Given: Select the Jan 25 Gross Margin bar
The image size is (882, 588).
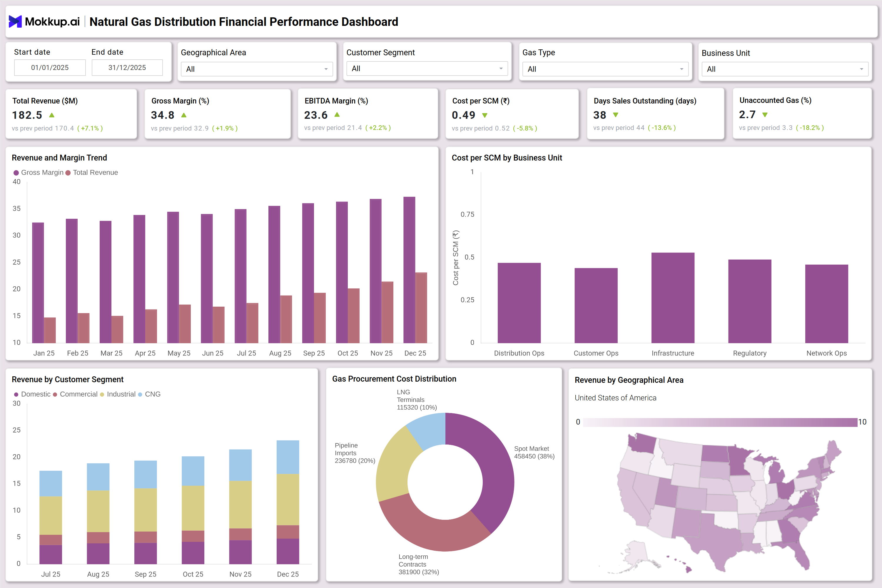Looking at the screenshot, I should tap(38, 283).
